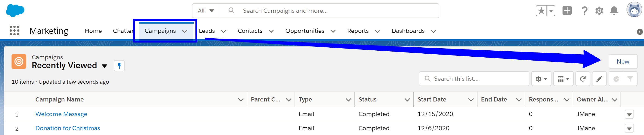Click the Favorites star icon

tap(541, 11)
